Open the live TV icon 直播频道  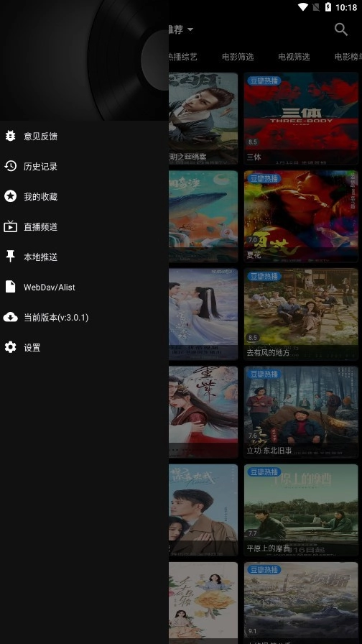tap(10, 226)
